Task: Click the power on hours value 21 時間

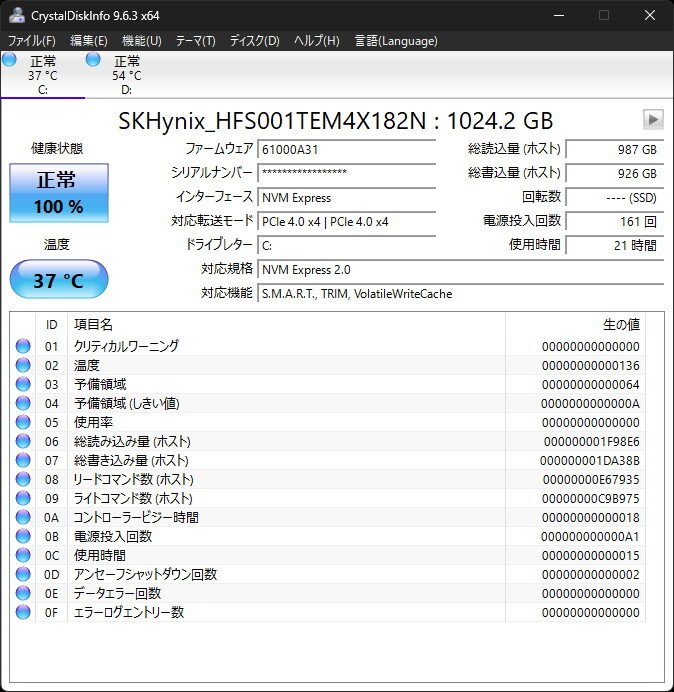Action: tap(615, 245)
